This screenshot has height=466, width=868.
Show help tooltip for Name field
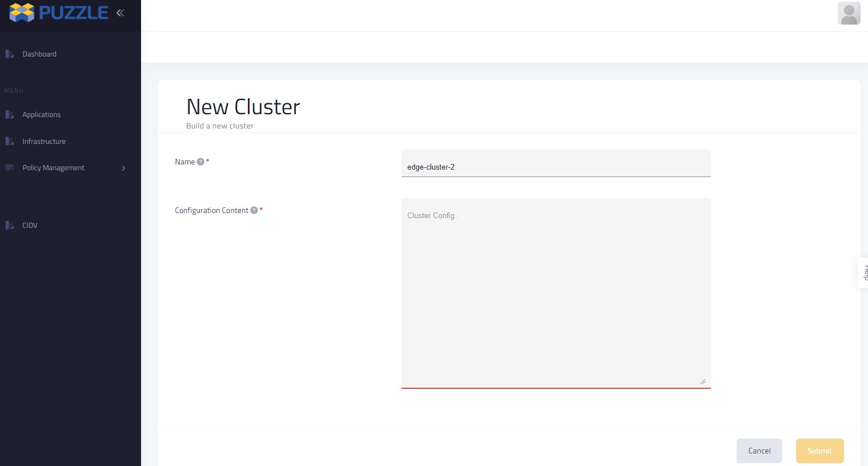(200, 162)
